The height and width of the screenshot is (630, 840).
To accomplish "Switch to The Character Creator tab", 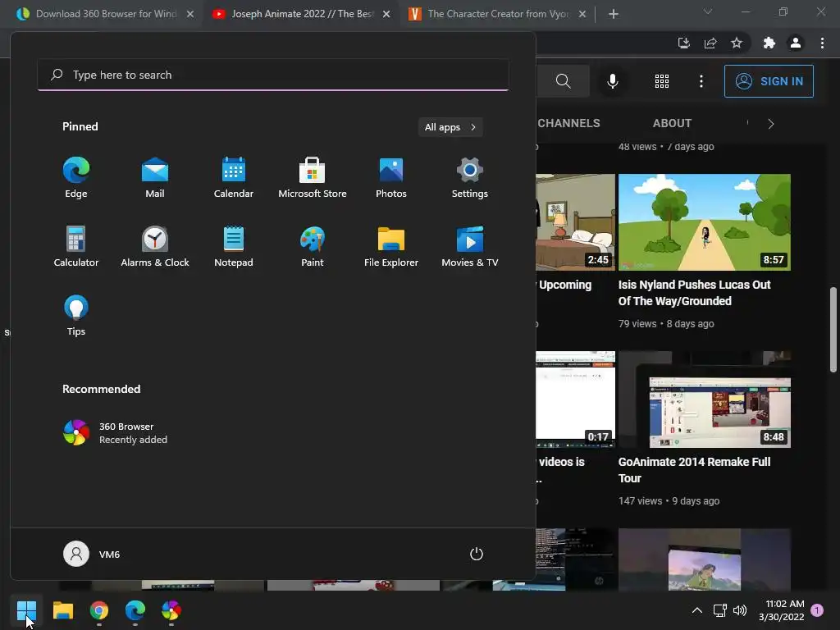I will pyautogui.click(x=498, y=14).
